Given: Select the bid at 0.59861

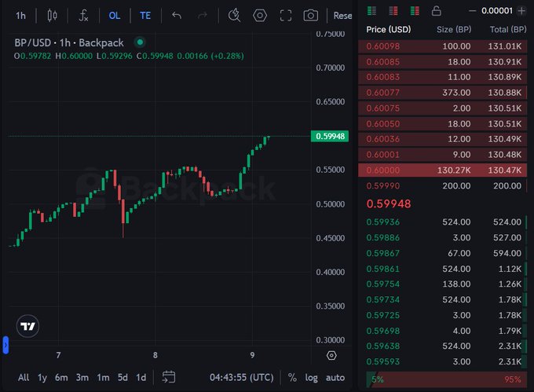Looking at the screenshot, I should click(x=443, y=269).
